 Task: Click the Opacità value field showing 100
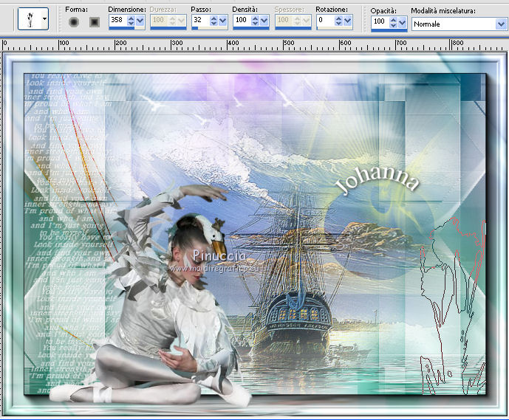(380, 21)
